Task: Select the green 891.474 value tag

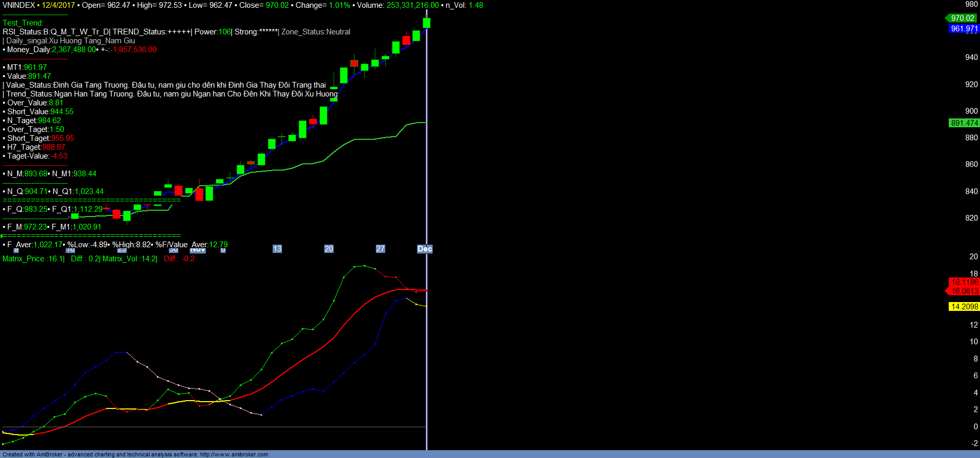Action: tap(964, 123)
